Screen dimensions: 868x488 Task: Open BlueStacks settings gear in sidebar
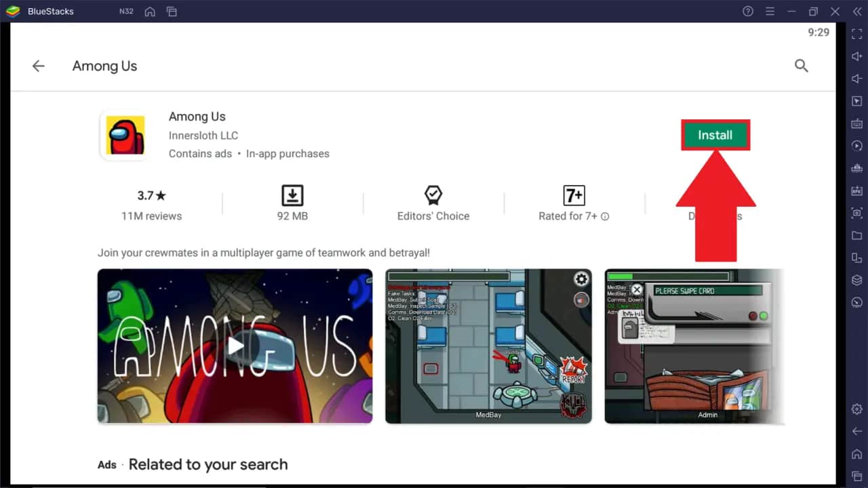click(856, 409)
